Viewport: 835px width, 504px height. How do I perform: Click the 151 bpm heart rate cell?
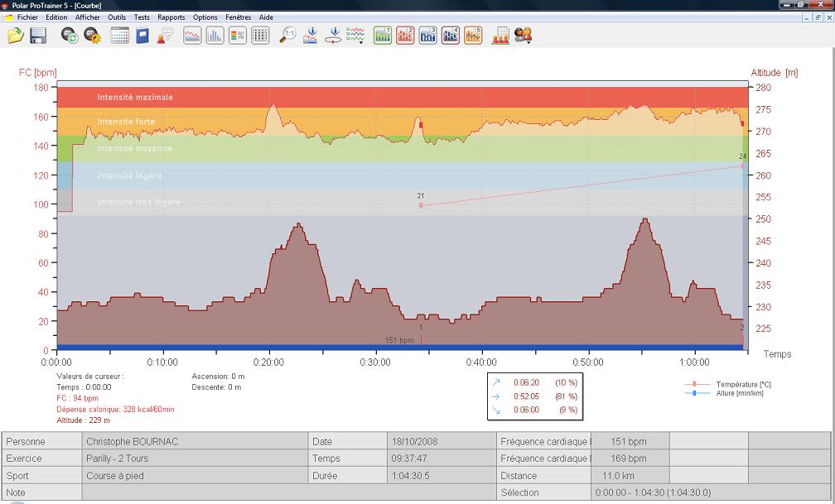[x=630, y=441]
